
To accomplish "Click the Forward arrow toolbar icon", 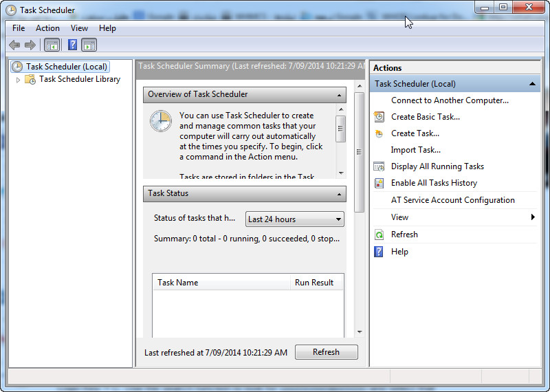I will point(30,45).
